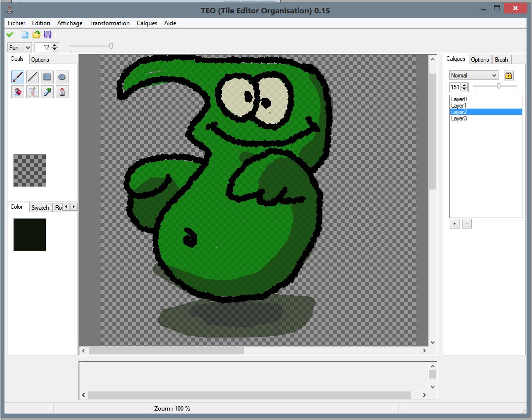Click the Zoom : 100 % status text
This screenshot has width=532, height=420.
(x=172, y=409)
